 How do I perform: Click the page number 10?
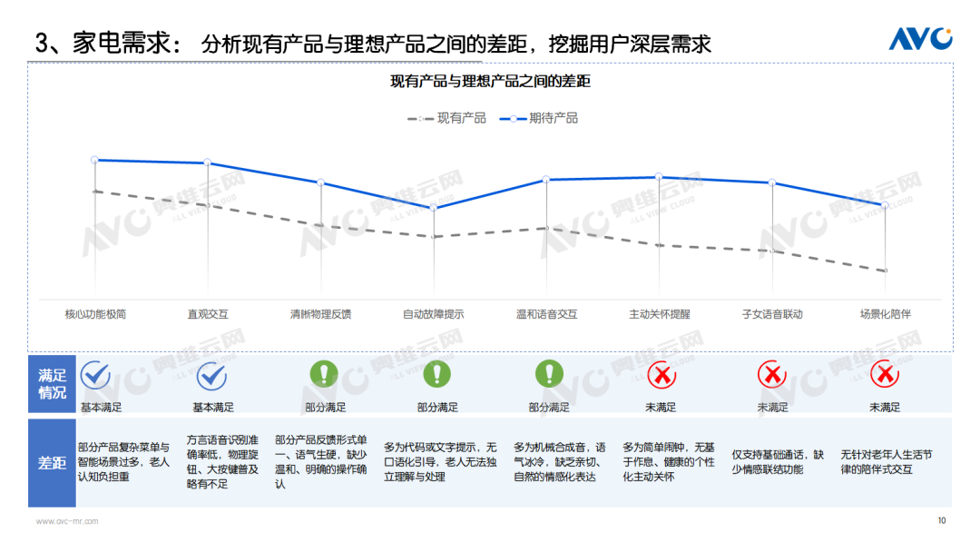click(x=941, y=520)
